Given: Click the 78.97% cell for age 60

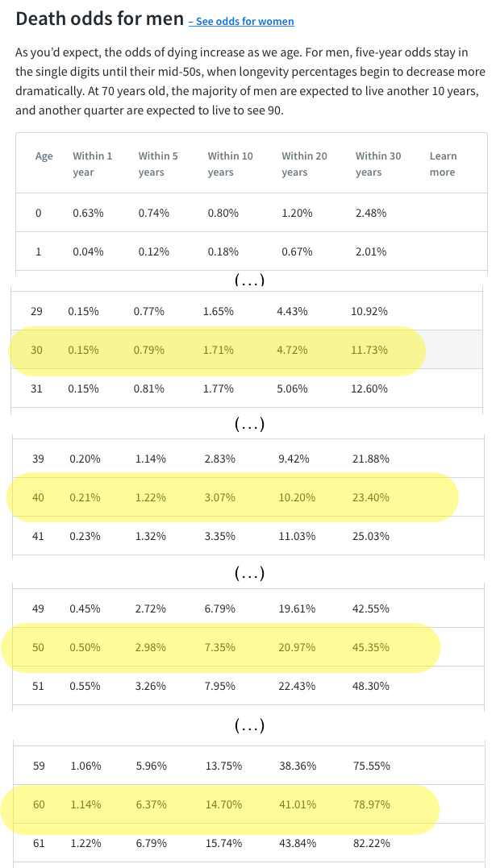Looking at the screenshot, I should tap(372, 804).
